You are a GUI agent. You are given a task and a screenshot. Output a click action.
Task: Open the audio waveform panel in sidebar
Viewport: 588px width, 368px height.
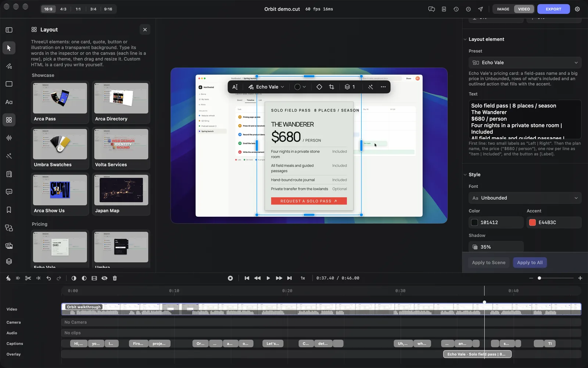pyautogui.click(x=9, y=138)
